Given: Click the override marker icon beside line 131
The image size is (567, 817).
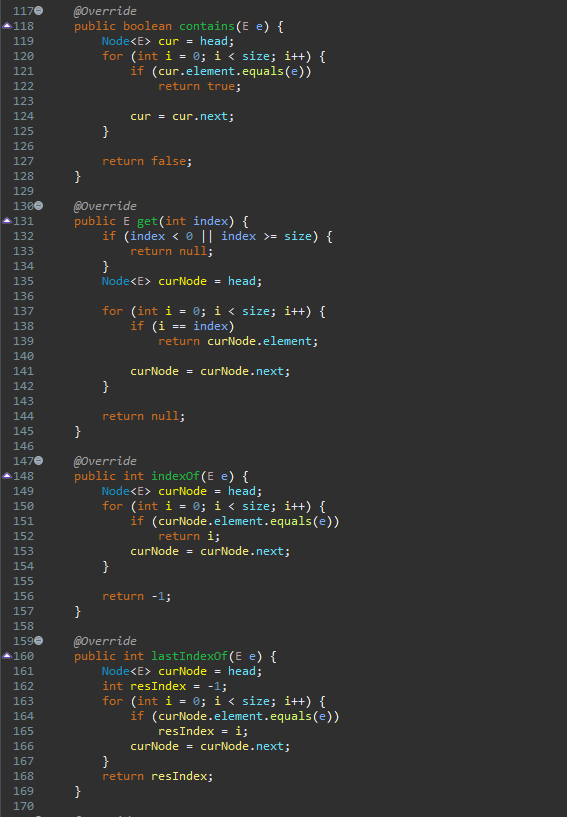Looking at the screenshot, I should click(x=7, y=220).
